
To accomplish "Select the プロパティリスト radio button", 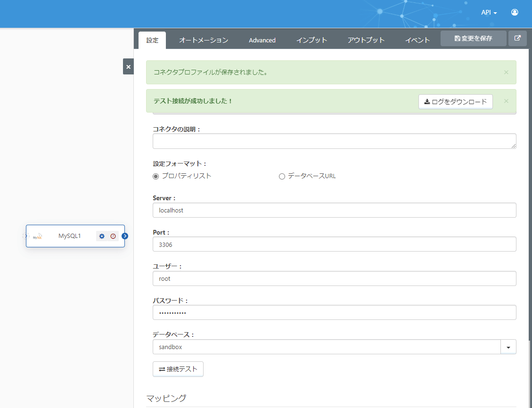I will tap(156, 176).
